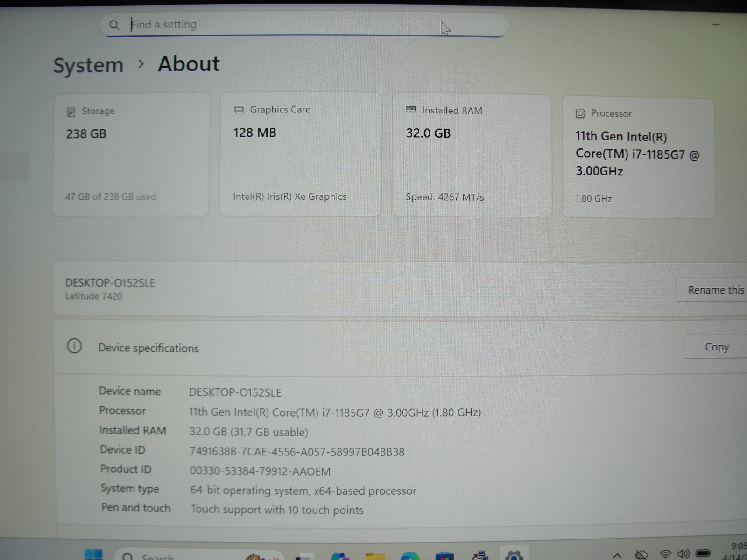This screenshot has width=747, height=560.
Task: Open the Graphics Card card
Action: [x=300, y=154]
